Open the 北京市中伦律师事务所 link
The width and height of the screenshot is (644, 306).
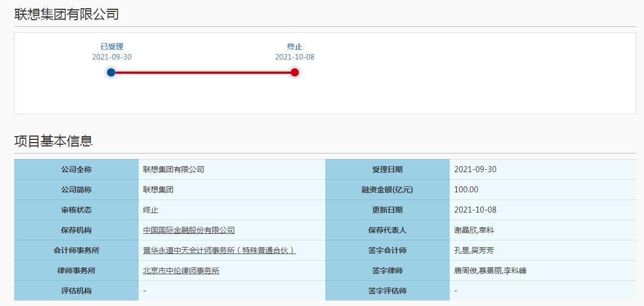click(x=181, y=270)
